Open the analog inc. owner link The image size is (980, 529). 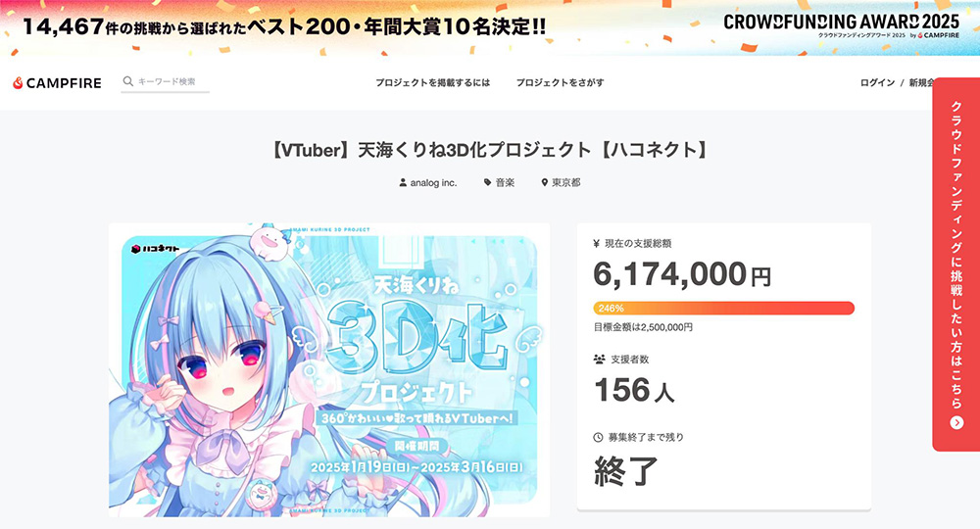click(x=433, y=182)
